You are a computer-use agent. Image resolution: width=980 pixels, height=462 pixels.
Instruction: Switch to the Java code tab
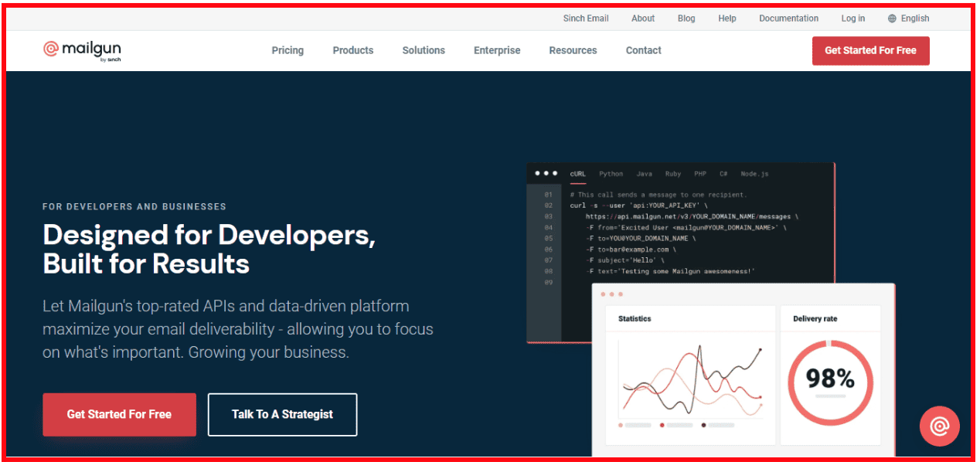(644, 174)
